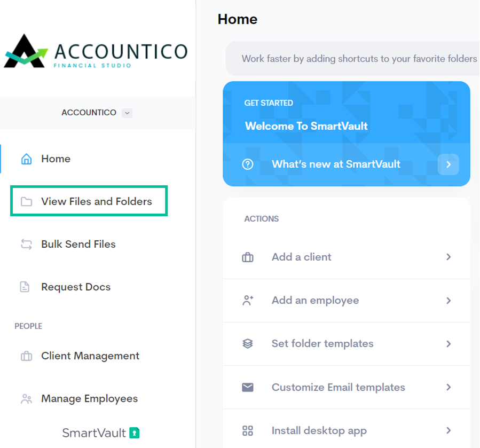This screenshot has height=448, width=480.
Task: Click the add-person icon beside Add an employee
Action: pyautogui.click(x=247, y=300)
